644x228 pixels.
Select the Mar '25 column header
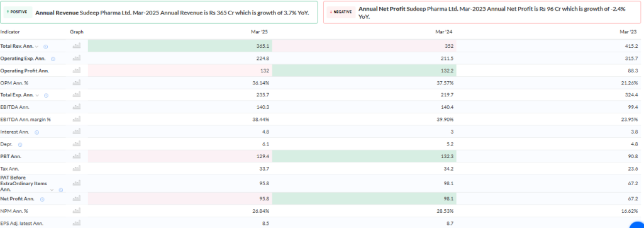260,31
